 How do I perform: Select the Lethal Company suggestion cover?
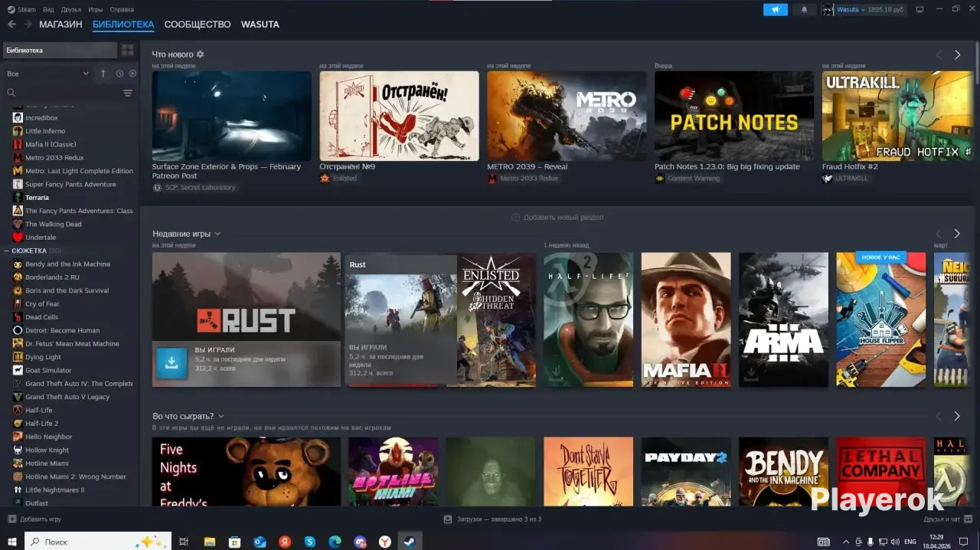point(880,471)
